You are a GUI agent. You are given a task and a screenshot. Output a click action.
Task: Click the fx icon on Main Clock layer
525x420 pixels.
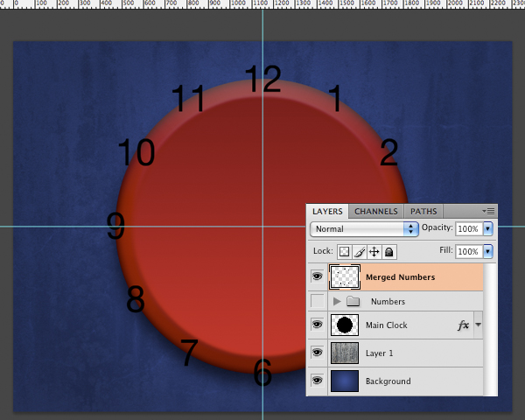[x=464, y=325]
